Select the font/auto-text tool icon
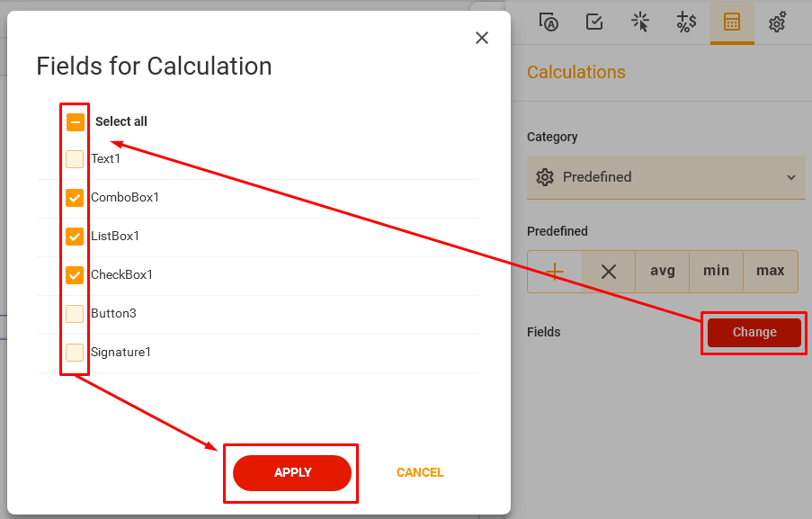This screenshot has height=519, width=812. click(549, 22)
